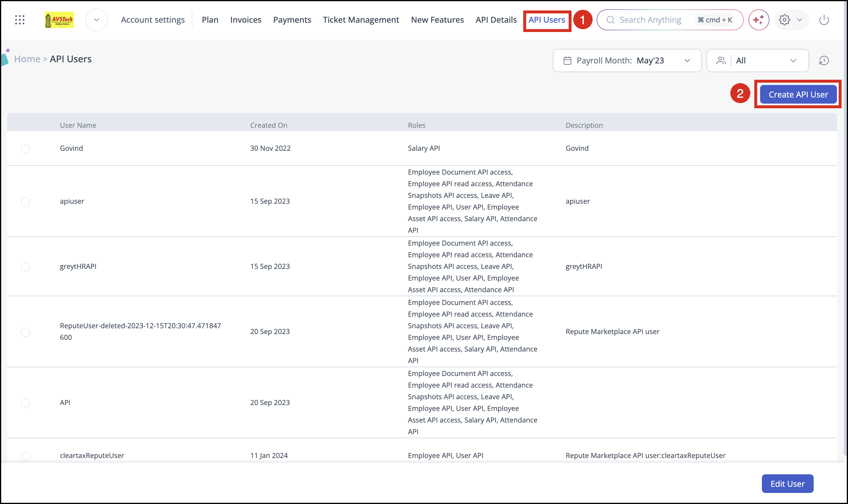The height and width of the screenshot is (504, 848).
Task: Click the Edit User button
Action: tap(787, 484)
